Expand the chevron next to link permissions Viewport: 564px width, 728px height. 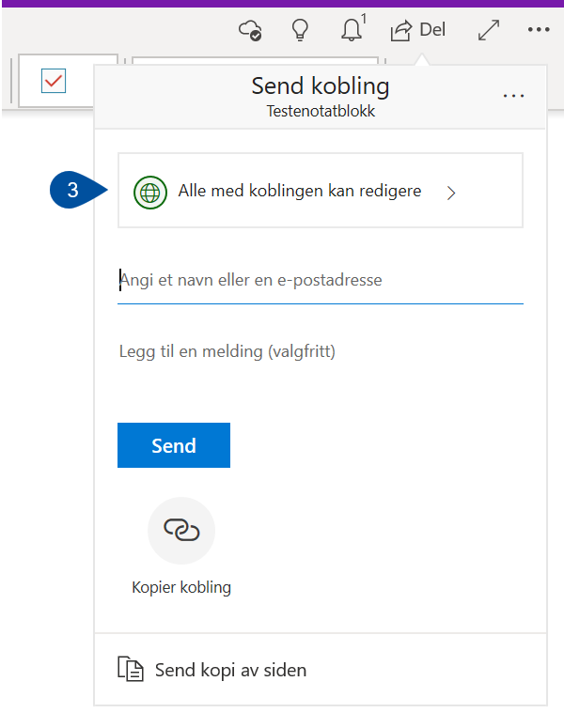[x=451, y=193]
